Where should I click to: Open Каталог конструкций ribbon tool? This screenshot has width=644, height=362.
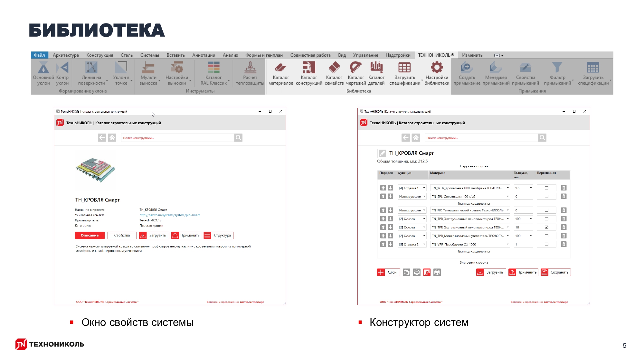(x=309, y=73)
